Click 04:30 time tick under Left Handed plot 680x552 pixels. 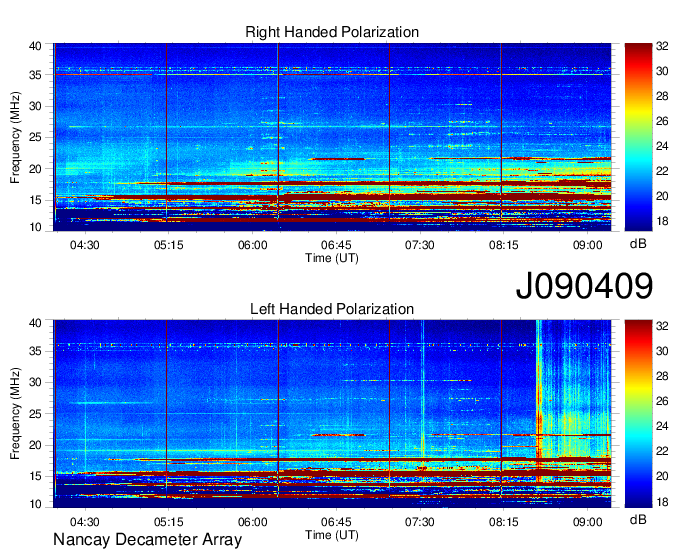[x=85, y=522]
